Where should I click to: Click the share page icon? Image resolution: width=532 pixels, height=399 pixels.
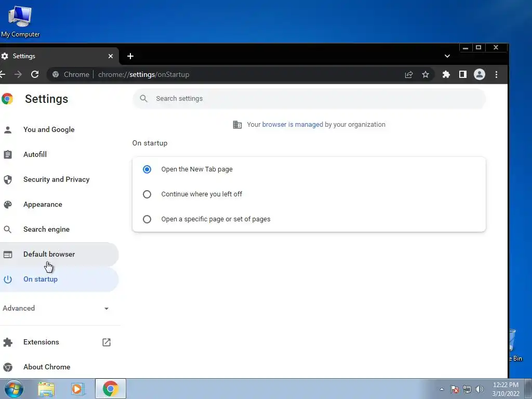[x=409, y=75]
